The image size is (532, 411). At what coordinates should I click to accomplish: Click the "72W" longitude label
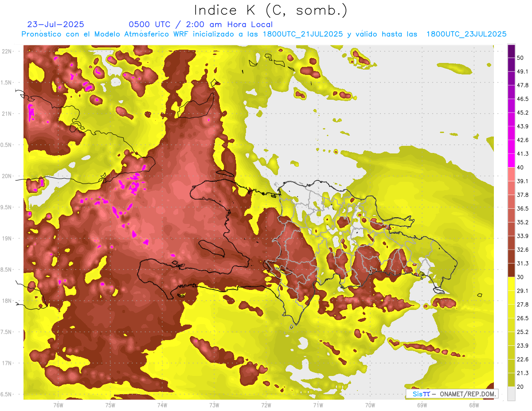pos(266,405)
